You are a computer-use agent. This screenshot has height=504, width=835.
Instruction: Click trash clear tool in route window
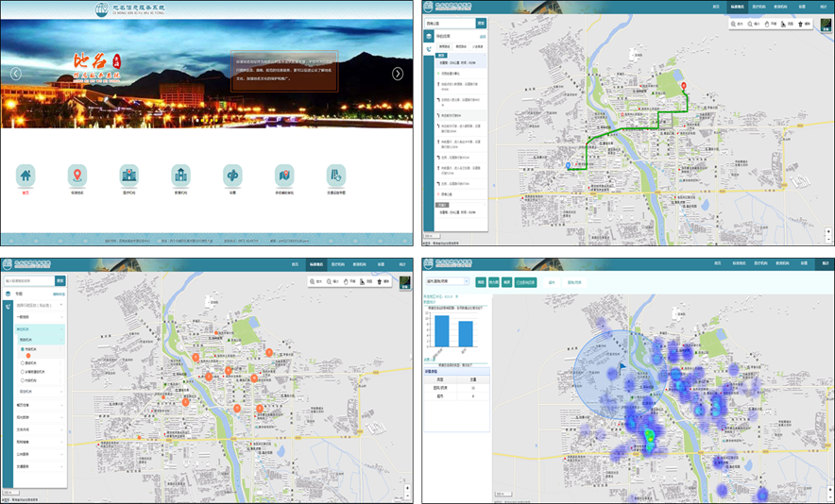[804, 25]
